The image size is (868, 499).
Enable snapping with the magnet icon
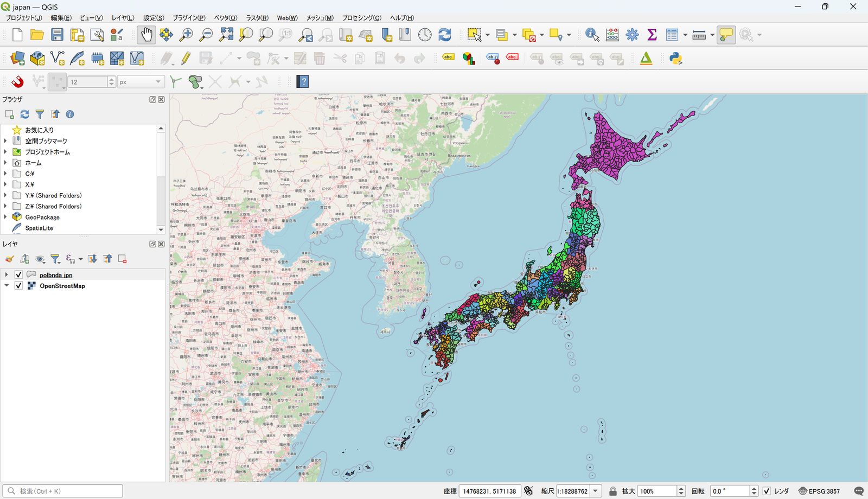(17, 81)
